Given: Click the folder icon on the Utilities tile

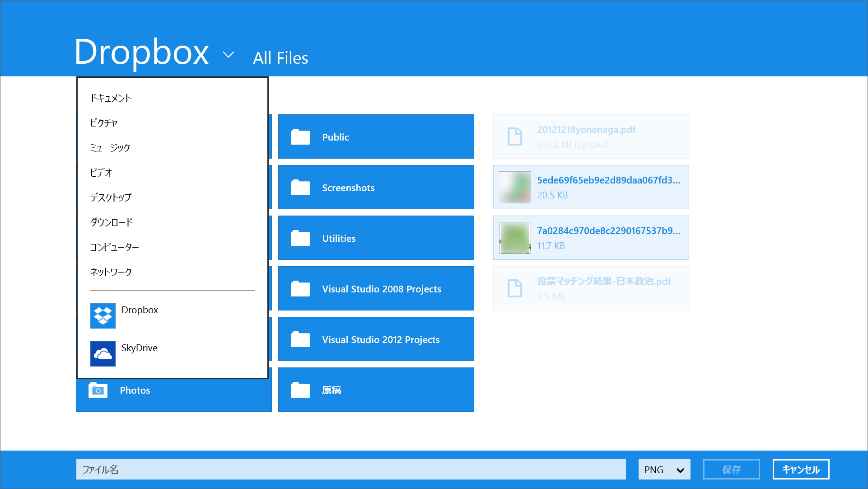Looking at the screenshot, I should point(299,238).
